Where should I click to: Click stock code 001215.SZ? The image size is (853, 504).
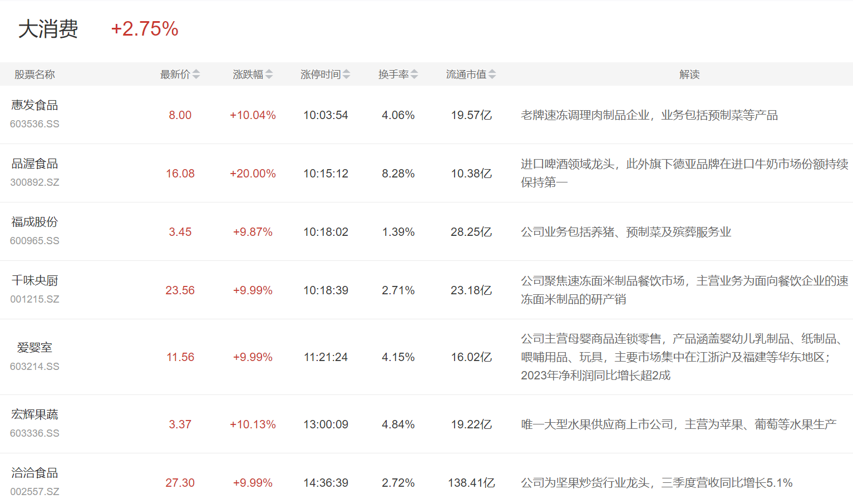[x=34, y=299]
